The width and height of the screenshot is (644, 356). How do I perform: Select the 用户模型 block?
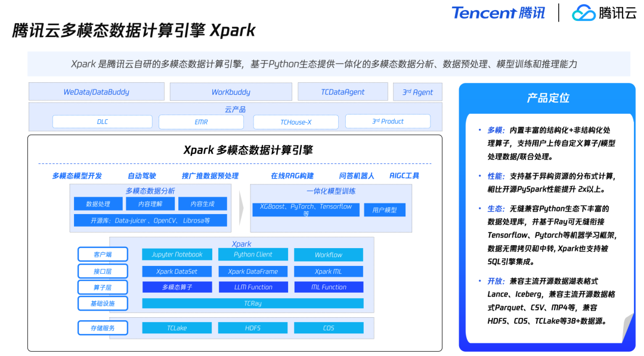[x=385, y=210]
